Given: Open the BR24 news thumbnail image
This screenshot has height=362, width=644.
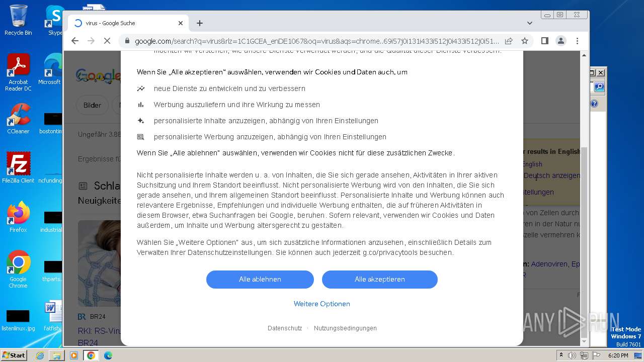Looking at the screenshot, I should (99, 263).
